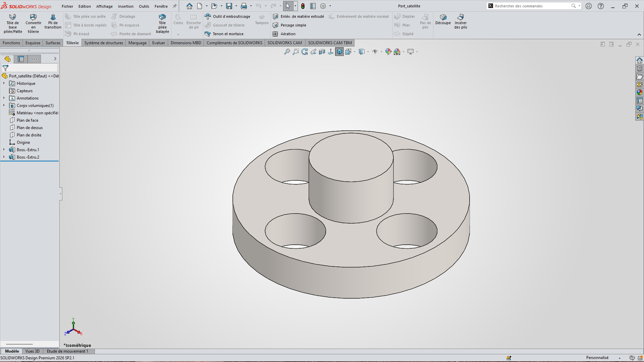Expand Corps volumiques(1) node
Screen dimensions: 644x362
4,105
